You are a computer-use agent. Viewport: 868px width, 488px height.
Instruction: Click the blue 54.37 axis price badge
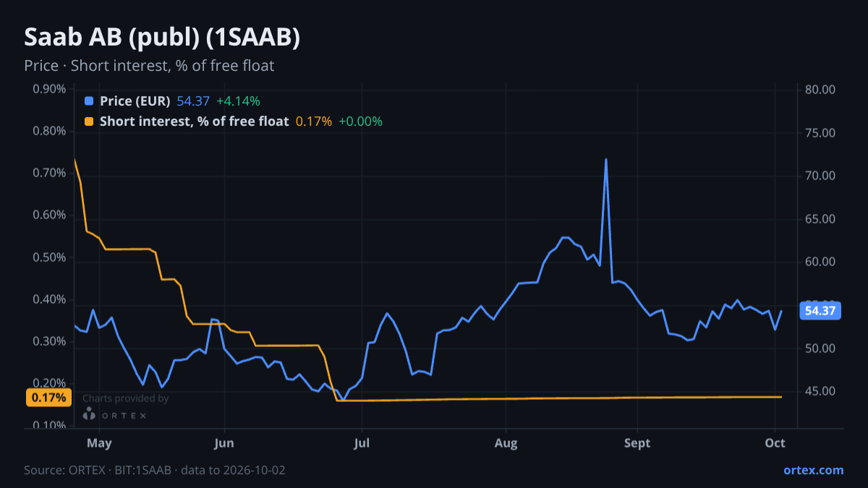[x=820, y=311]
